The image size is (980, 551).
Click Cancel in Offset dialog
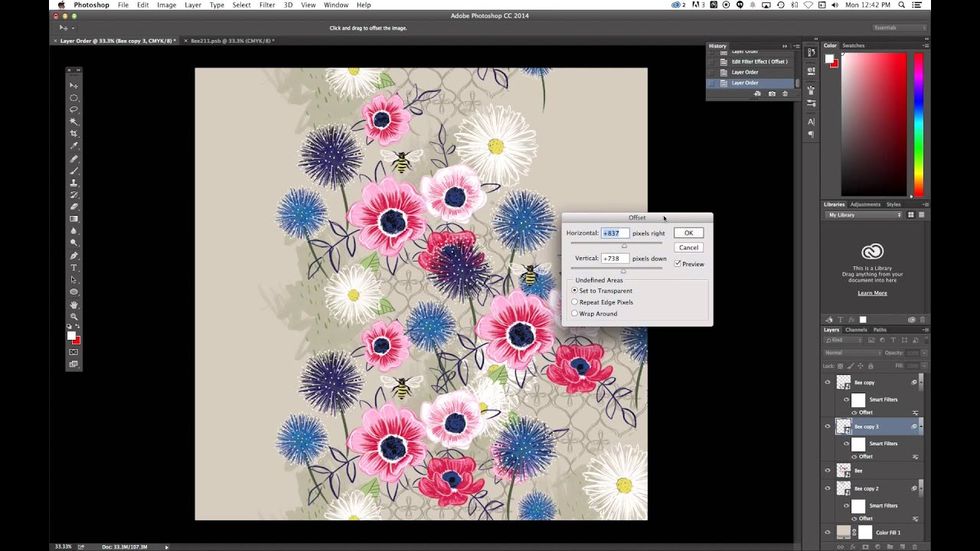click(x=688, y=247)
